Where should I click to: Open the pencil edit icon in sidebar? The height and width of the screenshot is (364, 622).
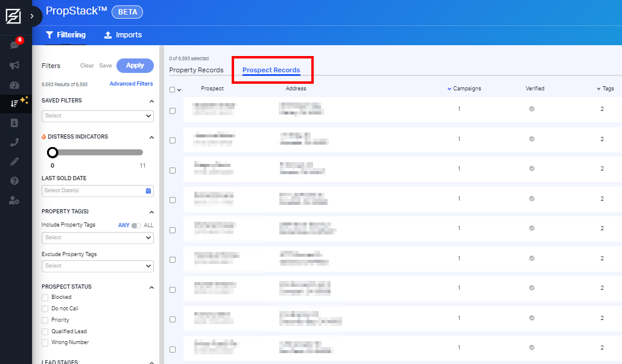14,162
